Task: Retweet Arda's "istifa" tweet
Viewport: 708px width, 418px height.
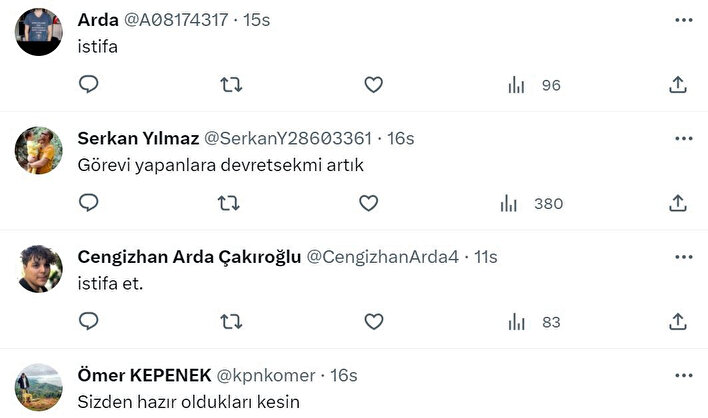Action: (x=231, y=85)
